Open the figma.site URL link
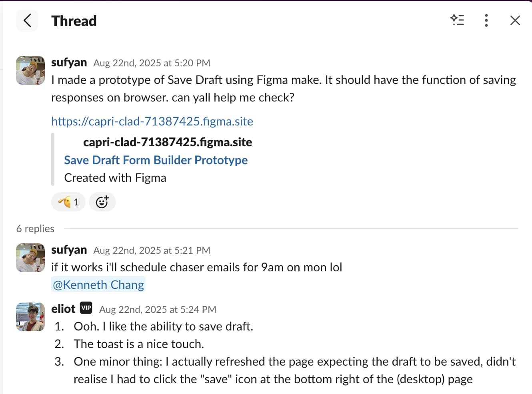The width and height of the screenshot is (532, 394). 152,121
